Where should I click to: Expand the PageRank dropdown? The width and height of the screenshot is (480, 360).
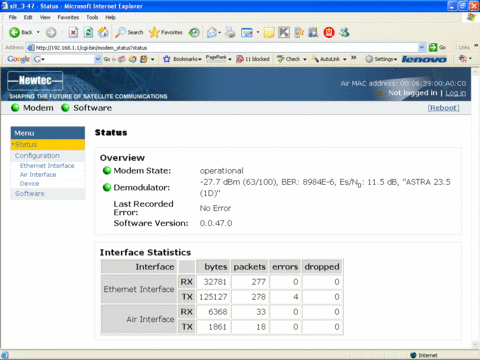pos(230,59)
